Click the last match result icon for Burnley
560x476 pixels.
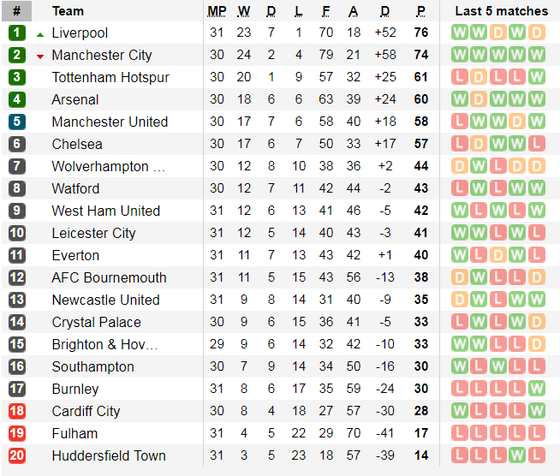[536, 389]
